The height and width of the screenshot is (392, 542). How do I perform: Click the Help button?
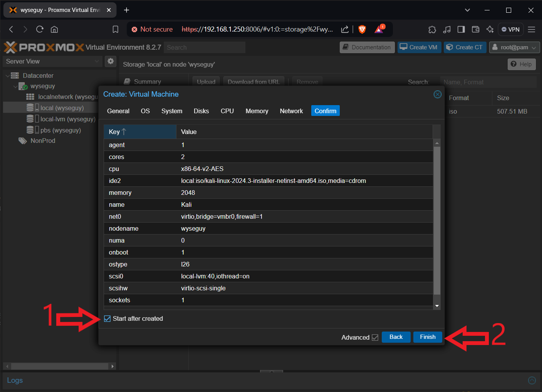pos(522,64)
